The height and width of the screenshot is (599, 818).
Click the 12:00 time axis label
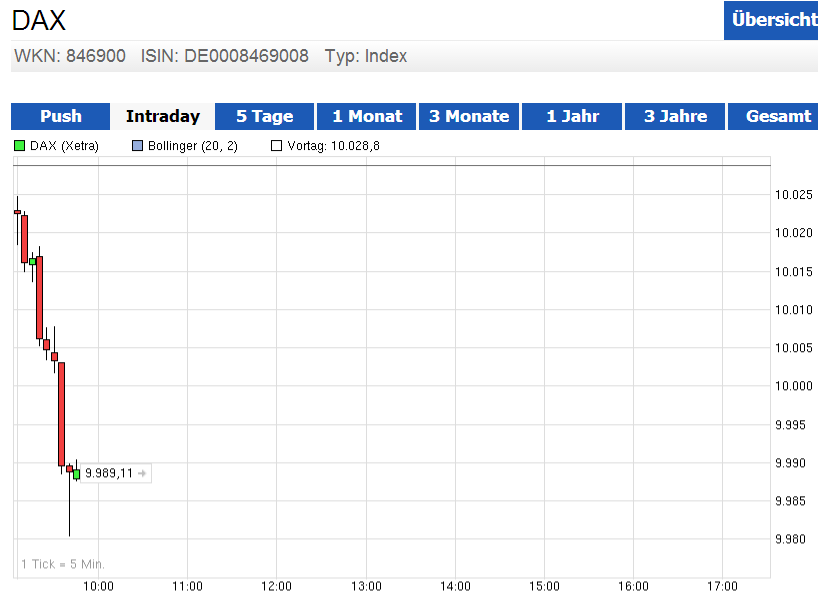pos(276,586)
